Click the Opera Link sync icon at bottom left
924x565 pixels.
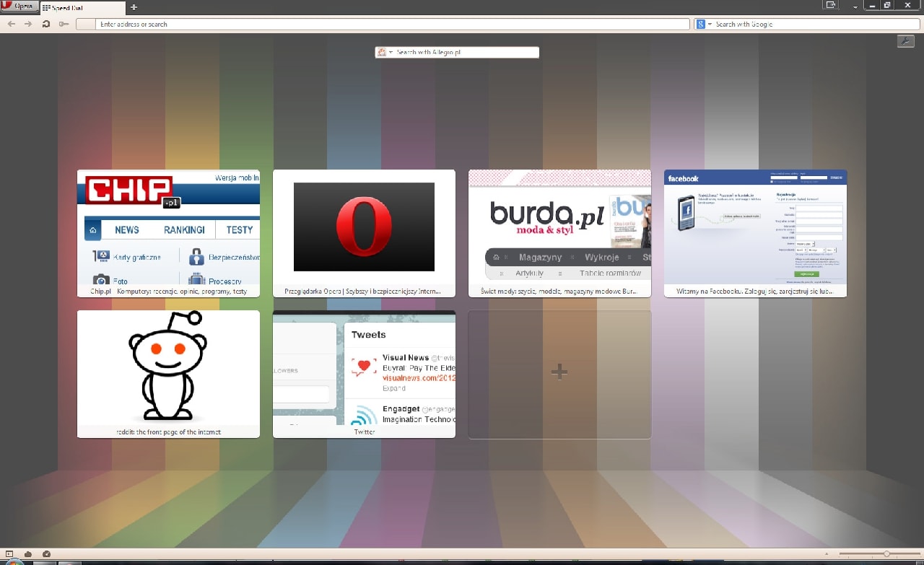click(27, 554)
